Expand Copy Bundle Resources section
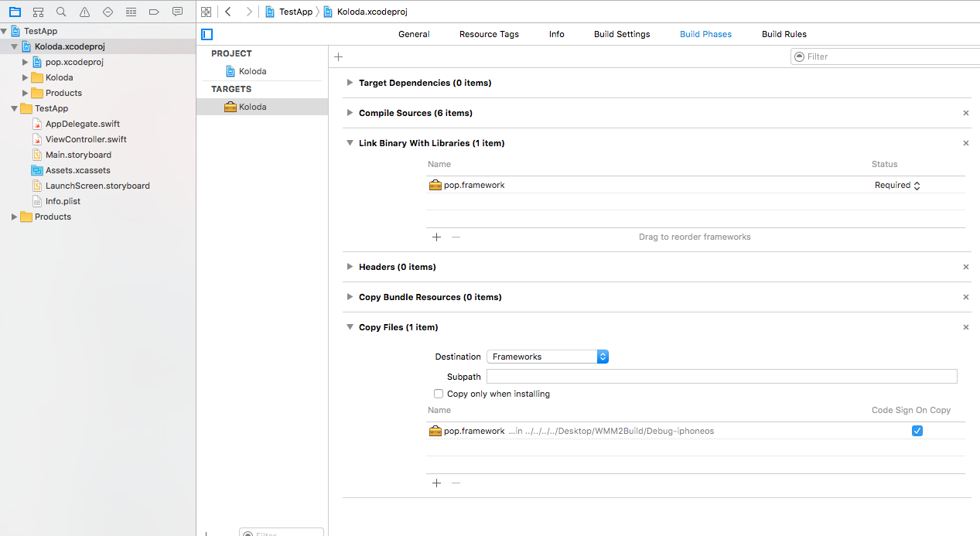 tap(350, 297)
